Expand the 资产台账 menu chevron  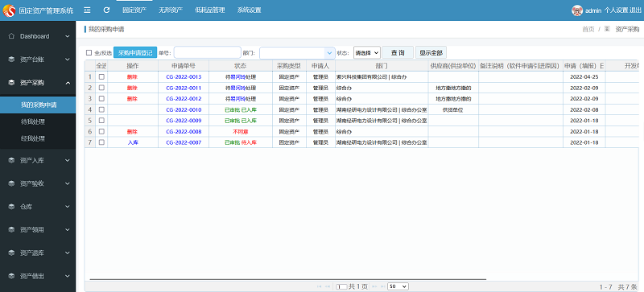[x=68, y=60]
